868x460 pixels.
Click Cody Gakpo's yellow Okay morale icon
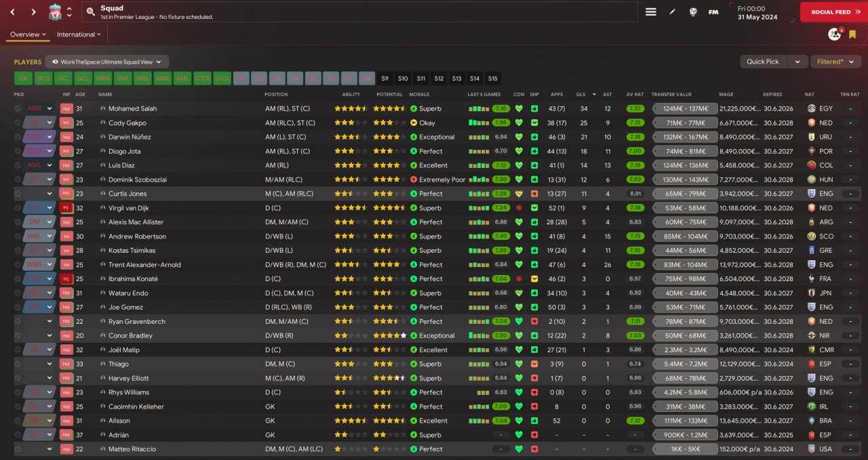tap(414, 123)
